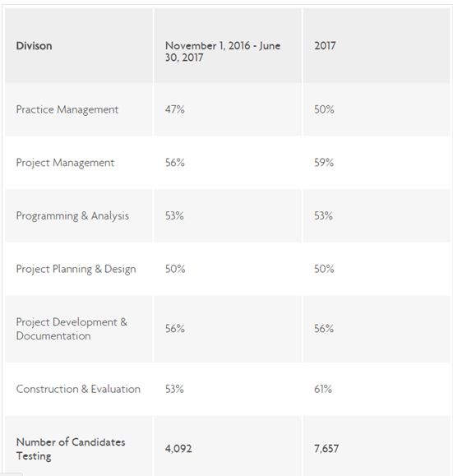
Task: Click Programming & Analysis row label
Action: 72,216
